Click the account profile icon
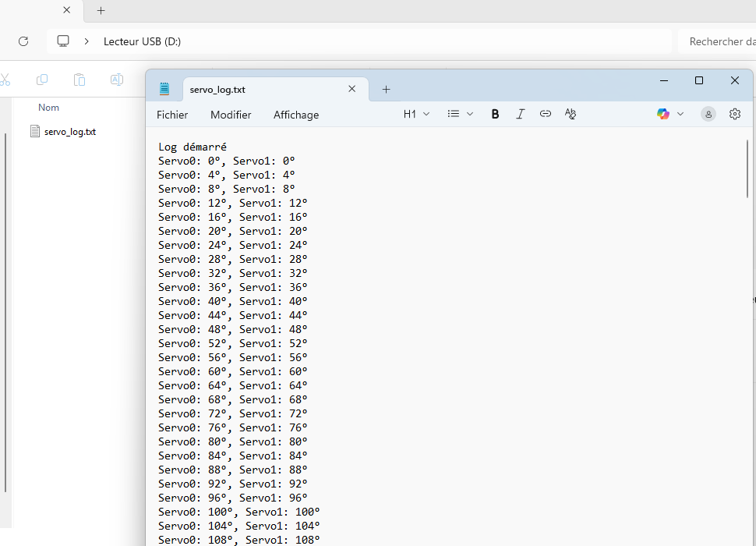 tap(708, 114)
